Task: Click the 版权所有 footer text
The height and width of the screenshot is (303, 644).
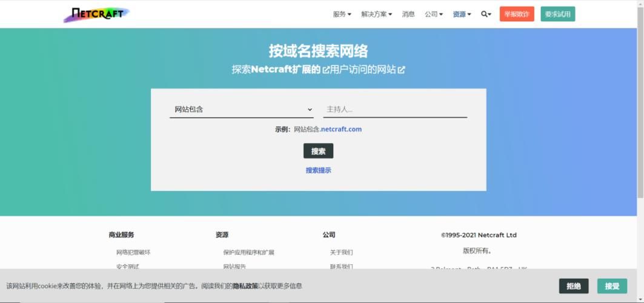Action: click(x=477, y=250)
